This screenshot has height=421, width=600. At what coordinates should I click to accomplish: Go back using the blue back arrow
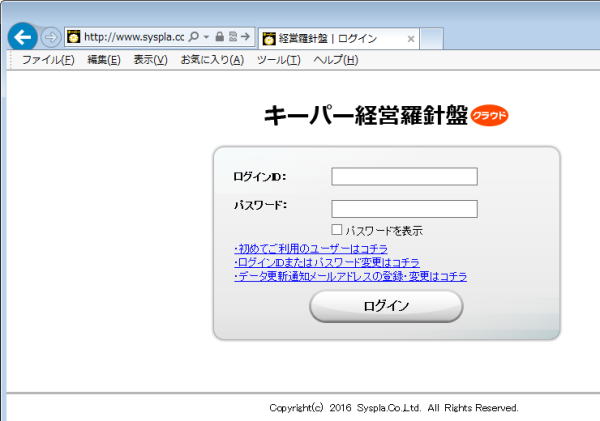pos(23,37)
